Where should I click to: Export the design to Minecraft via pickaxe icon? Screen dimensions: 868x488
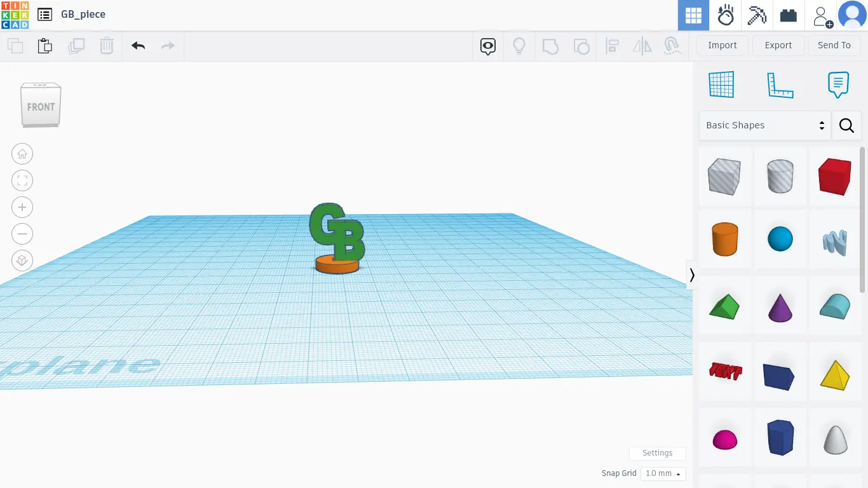(757, 15)
